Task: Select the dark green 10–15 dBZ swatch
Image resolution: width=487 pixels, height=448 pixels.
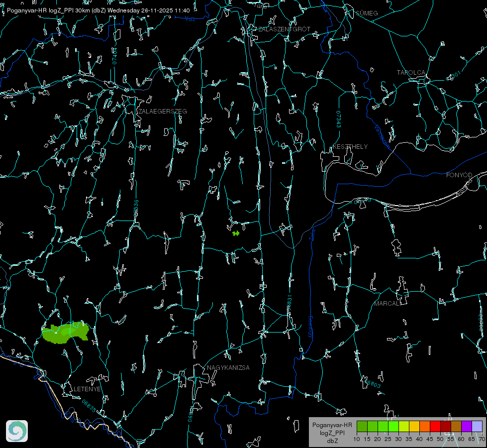Action: [362, 426]
